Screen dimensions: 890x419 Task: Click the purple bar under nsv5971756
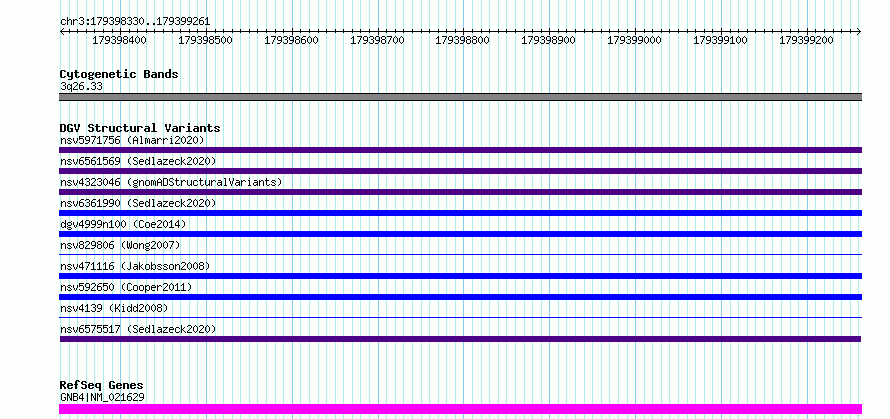(460, 150)
